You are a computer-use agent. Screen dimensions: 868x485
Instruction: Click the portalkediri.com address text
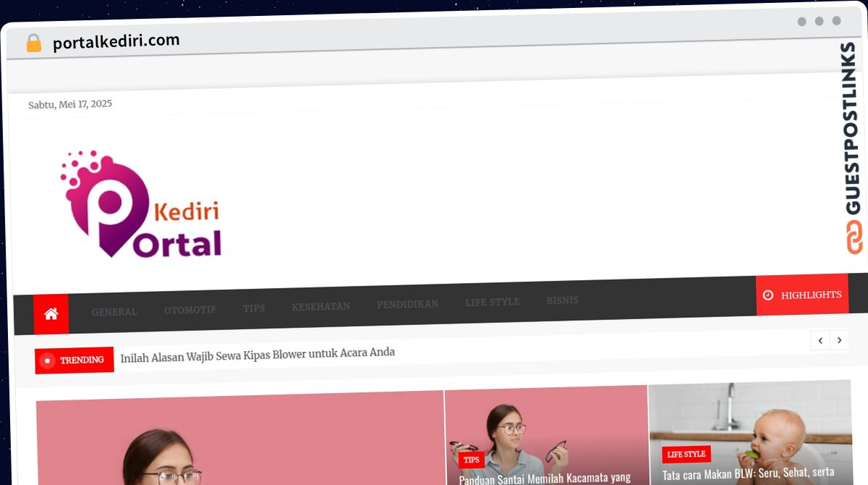click(x=116, y=42)
